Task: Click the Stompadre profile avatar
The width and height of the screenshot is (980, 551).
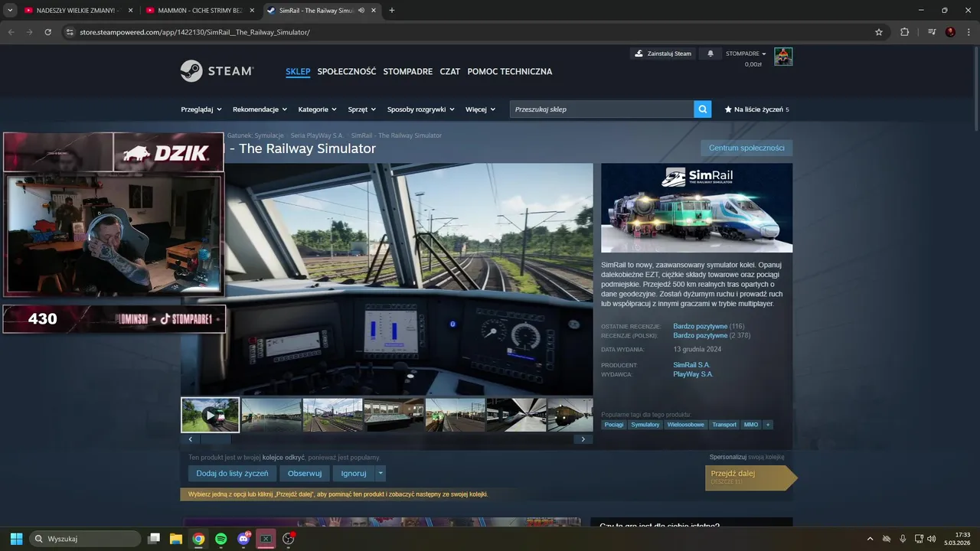Action: (783, 57)
